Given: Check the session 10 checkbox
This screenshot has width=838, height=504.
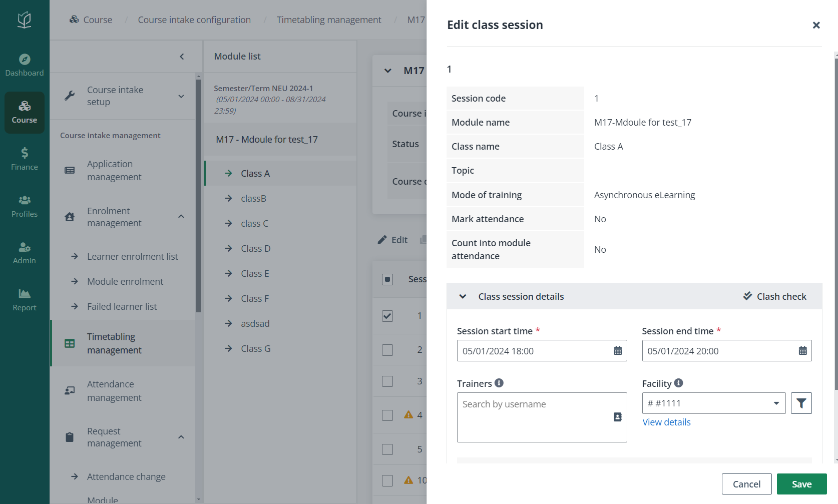Looking at the screenshot, I should 387,480.
